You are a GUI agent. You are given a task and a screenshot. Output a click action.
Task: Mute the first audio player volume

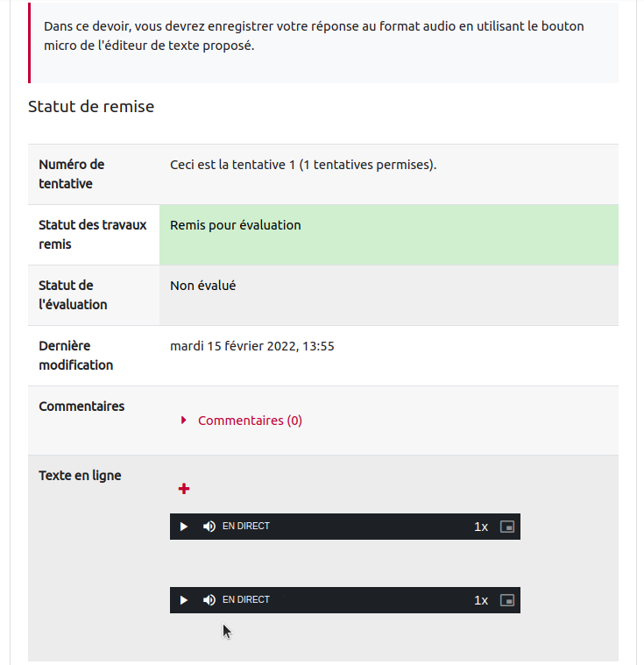(x=209, y=527)
